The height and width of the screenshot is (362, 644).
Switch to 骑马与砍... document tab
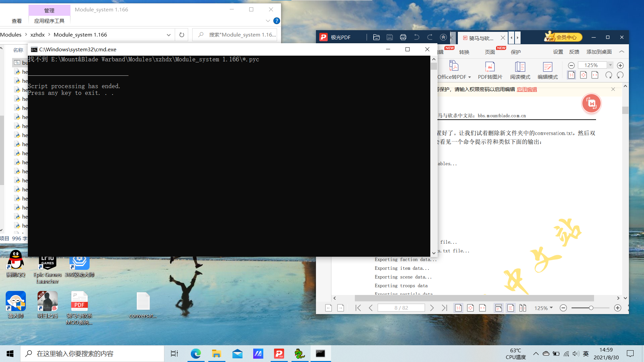pyautogui.click(x=481, y=38)
